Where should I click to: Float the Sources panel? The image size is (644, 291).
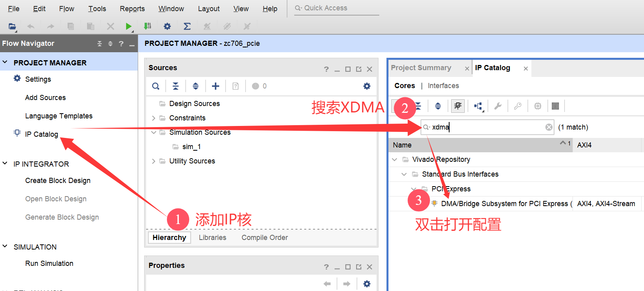(359, 69)
